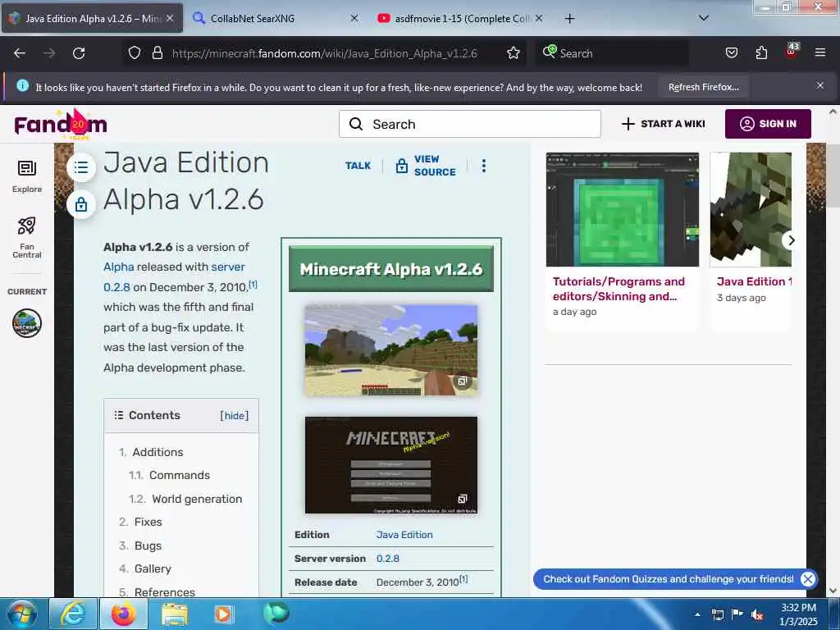The image size is (840, 630).
Task: Open the TALK page link
Action: [358, 166]
